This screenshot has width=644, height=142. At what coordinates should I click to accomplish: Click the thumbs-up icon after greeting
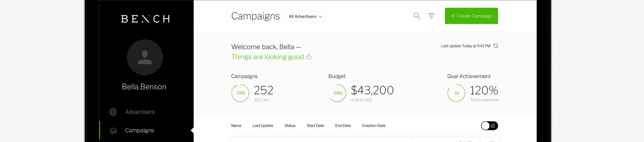tap(309, 57)
